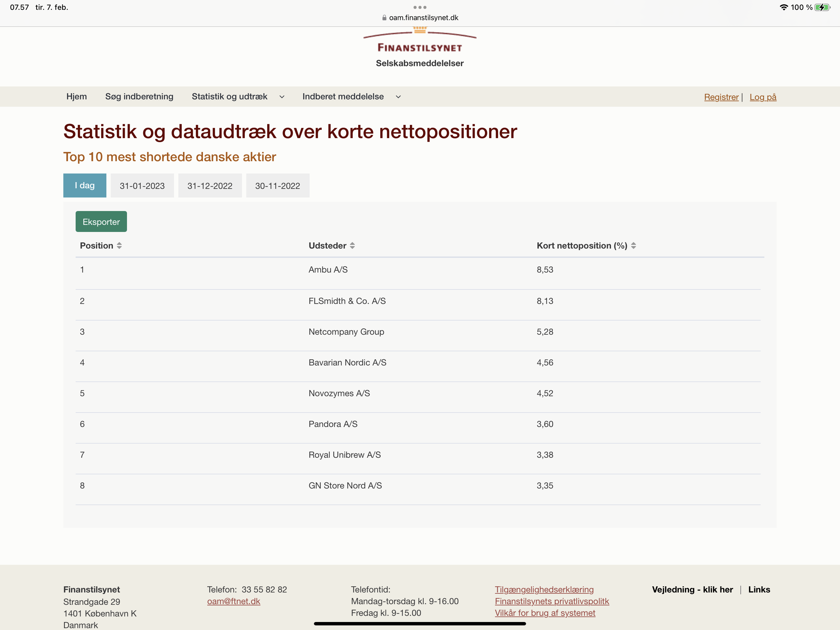This screenshot has width=840, height=630.
Task: Email oam@ftnet.dk via footer link
Action: (234, 601)
